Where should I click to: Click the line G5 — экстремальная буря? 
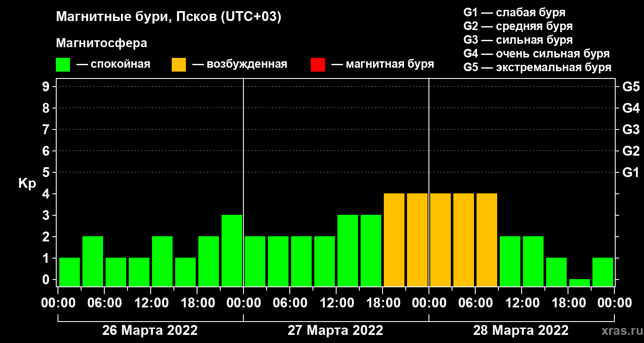[x=538, y=68]
